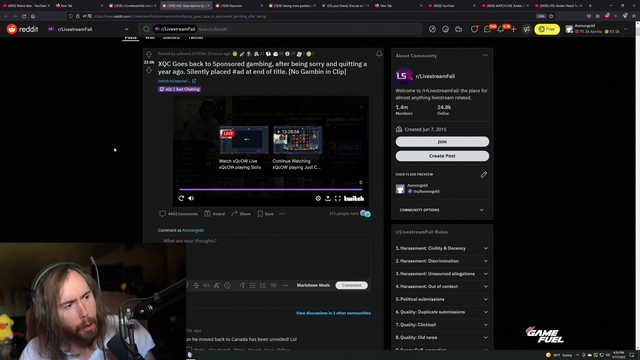Open a new browser tab with plus
The height and width of the screenshot is (360, 640).
[x=590, y=6]
